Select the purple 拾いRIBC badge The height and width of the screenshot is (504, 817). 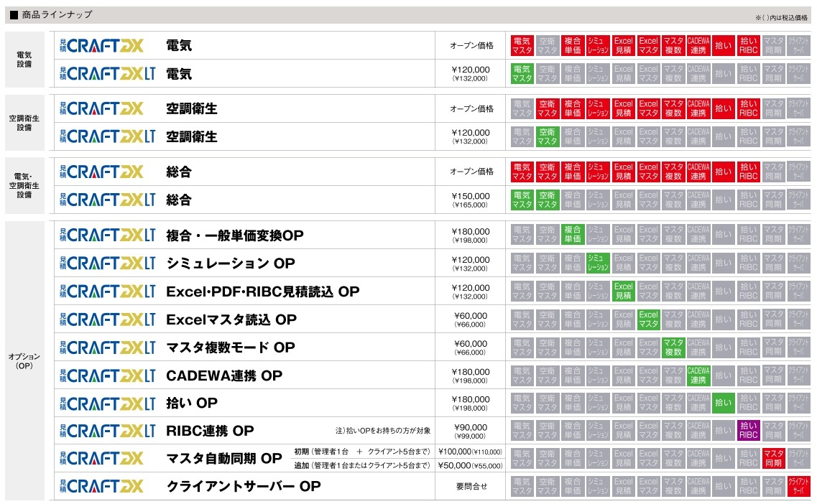[748, 430]
